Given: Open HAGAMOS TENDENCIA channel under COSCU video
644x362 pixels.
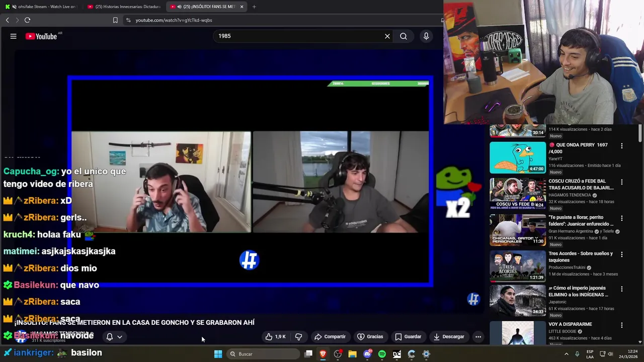Looking at the screenshot, I should click(x=570, y=195).
